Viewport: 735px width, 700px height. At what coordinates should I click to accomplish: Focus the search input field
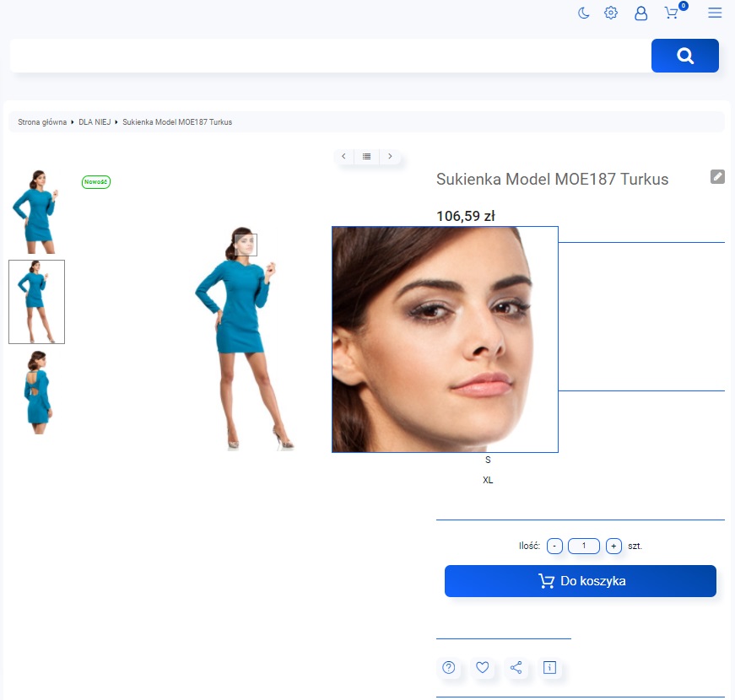330,56
